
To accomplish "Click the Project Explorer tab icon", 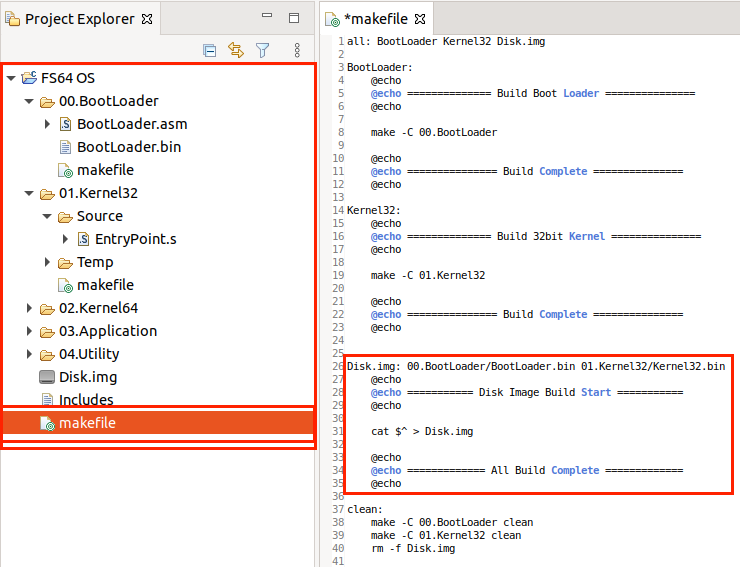I will click(x=12, y=19).
